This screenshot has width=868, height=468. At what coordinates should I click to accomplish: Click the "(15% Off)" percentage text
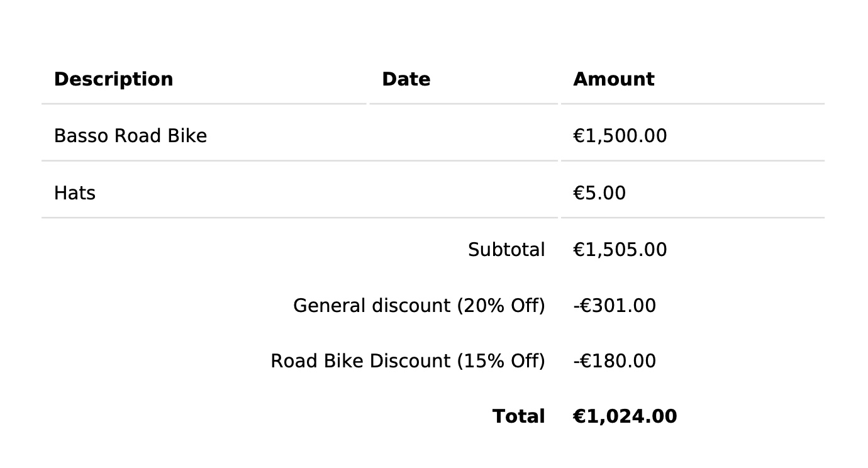501,362
